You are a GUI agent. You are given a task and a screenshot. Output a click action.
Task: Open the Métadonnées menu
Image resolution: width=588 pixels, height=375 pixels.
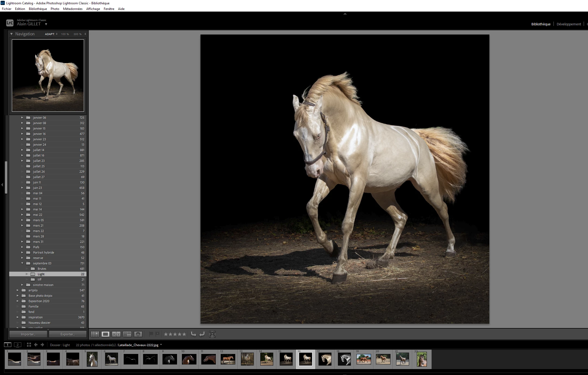[x=72, y=9]
